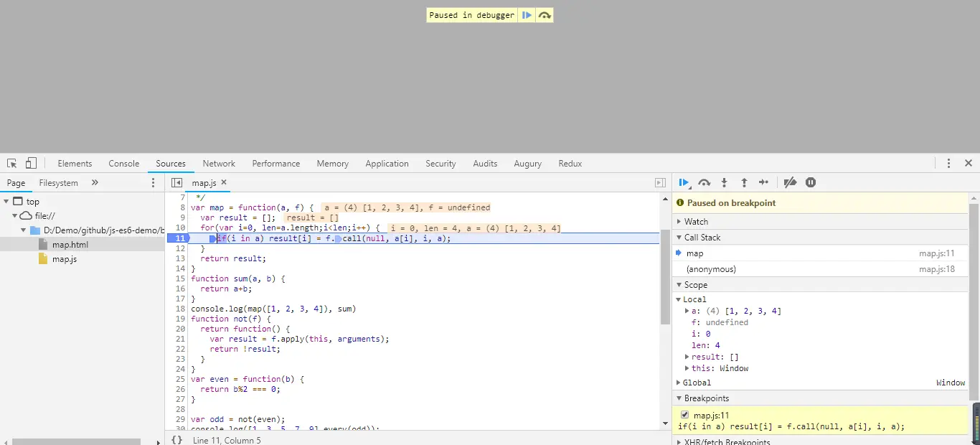Click the 'len: 4' scope value
Screen dimensions: 980x445
[x=705, y=345]
